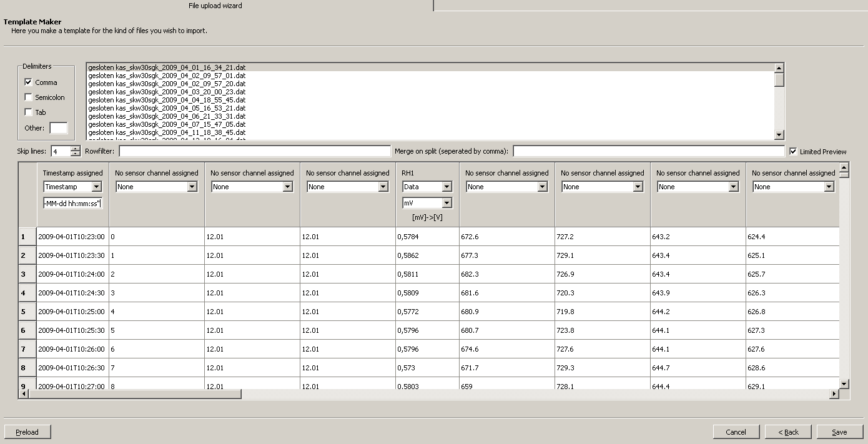Open the mV unit dropdown under RH1
Screen dimensions: 868x444
[446, 203]
